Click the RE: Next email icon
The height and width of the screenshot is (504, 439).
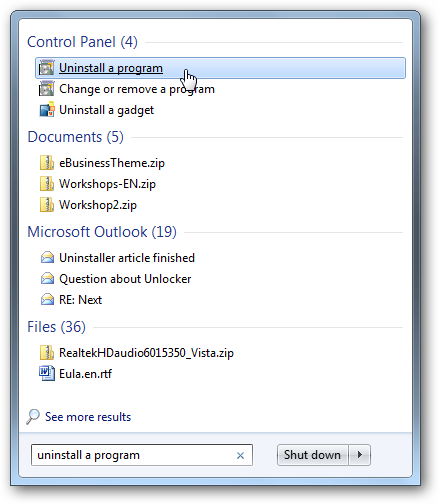(x=47, y=300)
